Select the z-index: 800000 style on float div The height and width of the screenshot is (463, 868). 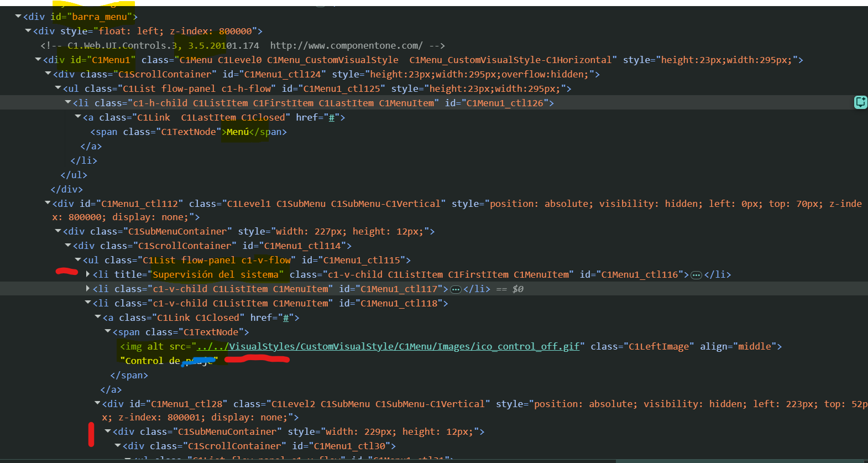click(x=211, y=31)
